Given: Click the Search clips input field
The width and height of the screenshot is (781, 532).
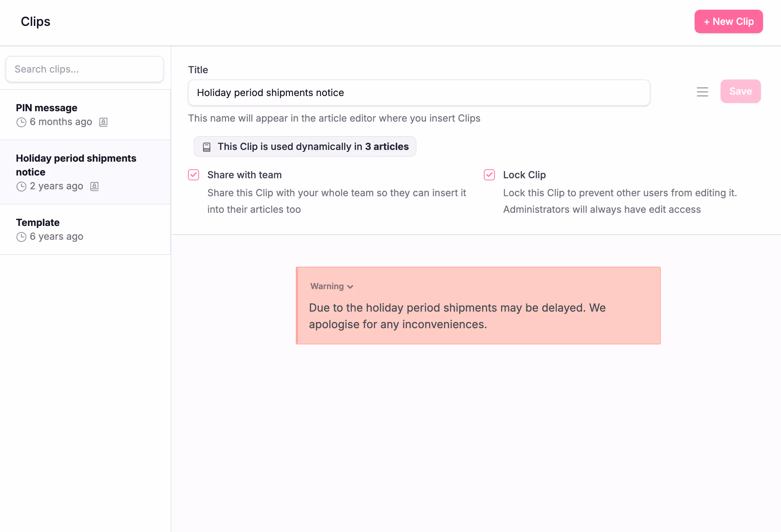Looking at the screenshot, I should [85, 69].
